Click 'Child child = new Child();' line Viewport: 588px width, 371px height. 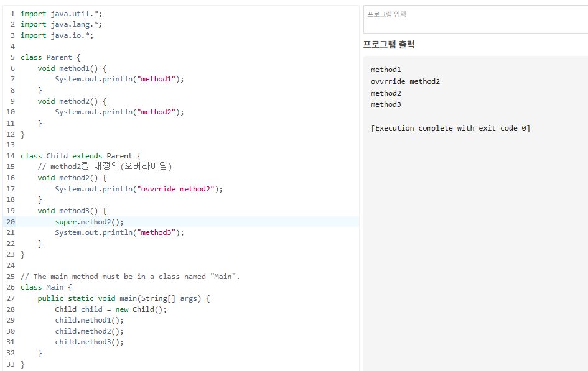tap(111, 309)
